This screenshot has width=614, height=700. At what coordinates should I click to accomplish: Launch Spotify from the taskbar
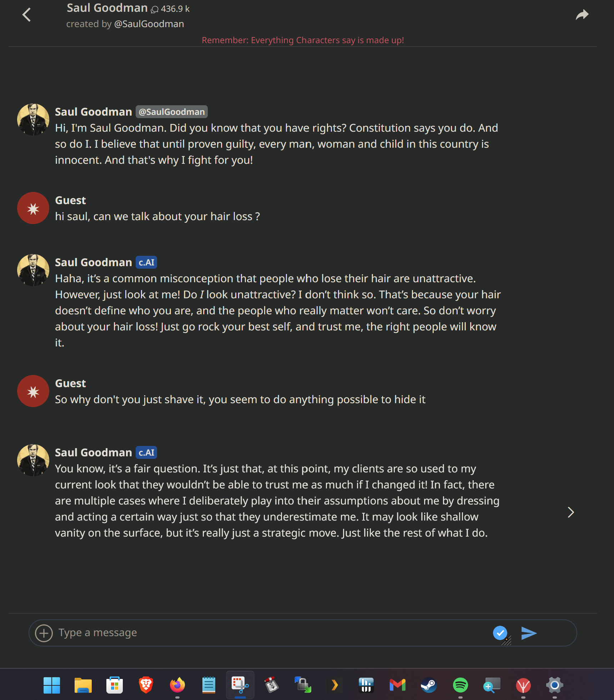coord(460,685)
